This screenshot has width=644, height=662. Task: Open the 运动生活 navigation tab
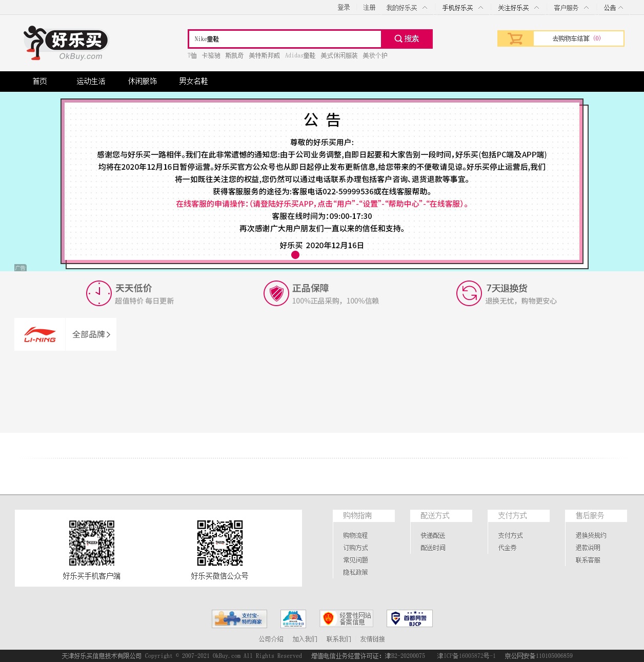point(91,81)
